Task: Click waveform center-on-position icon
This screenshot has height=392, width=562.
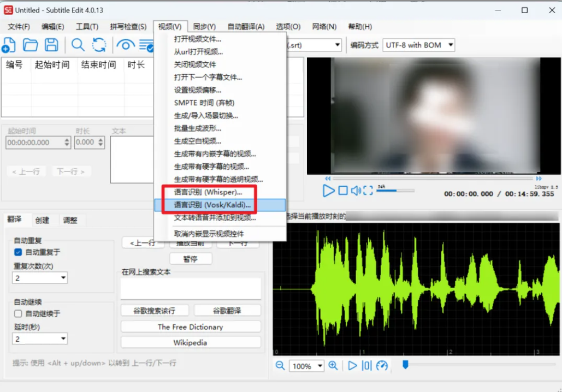Action: [366, 365]
